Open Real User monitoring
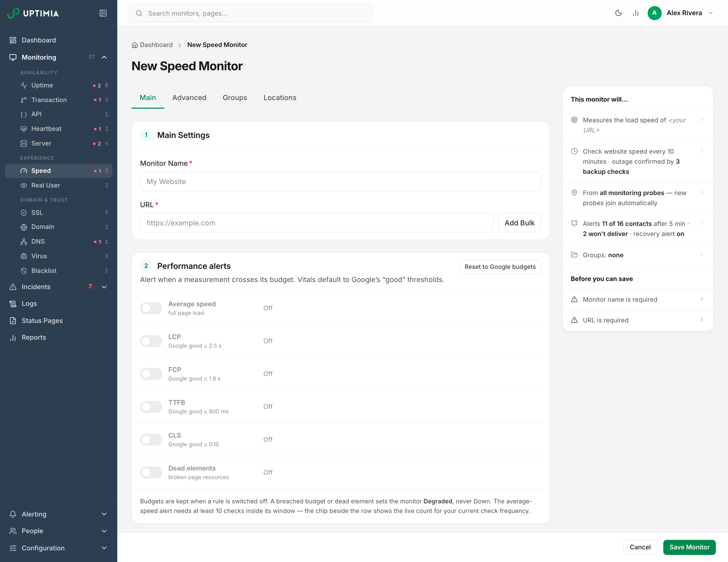 click(x=59, y=185)
